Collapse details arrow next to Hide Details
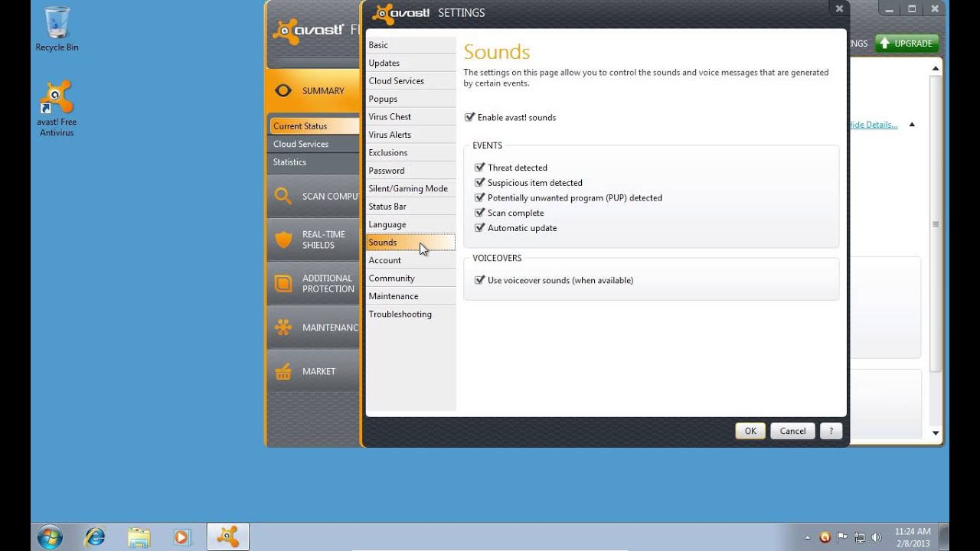Image resolution: width=980 pixels, height=551 pixels. (x=912, y=124)
